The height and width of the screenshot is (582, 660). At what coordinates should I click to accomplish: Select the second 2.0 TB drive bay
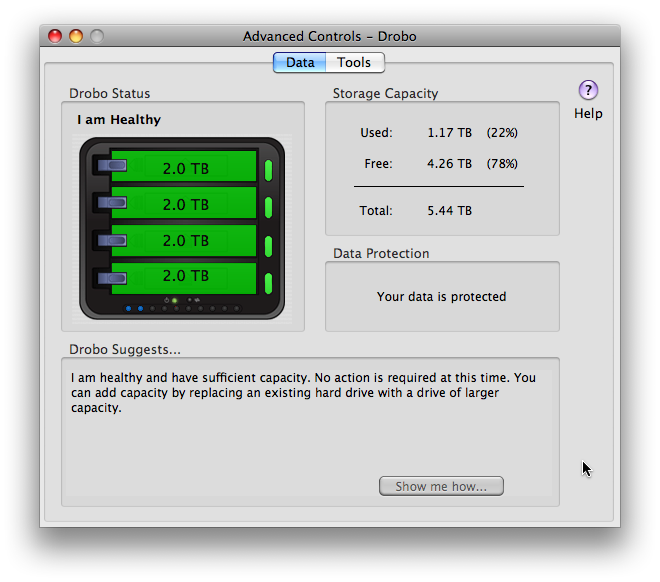point(185,204)
